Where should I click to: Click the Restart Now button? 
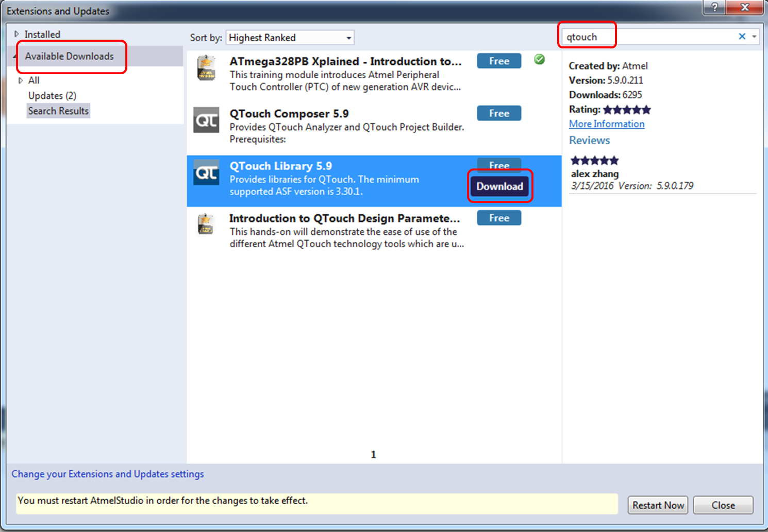point(658,505)
